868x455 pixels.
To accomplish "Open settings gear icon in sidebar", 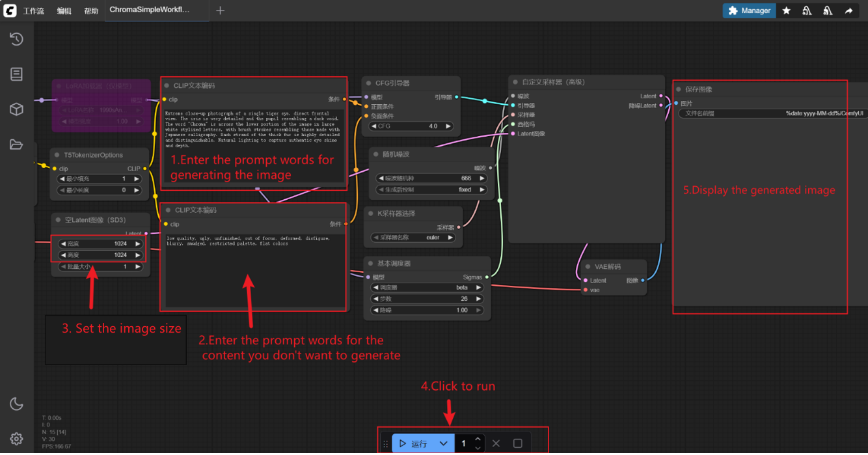I will tap(16, 439).
